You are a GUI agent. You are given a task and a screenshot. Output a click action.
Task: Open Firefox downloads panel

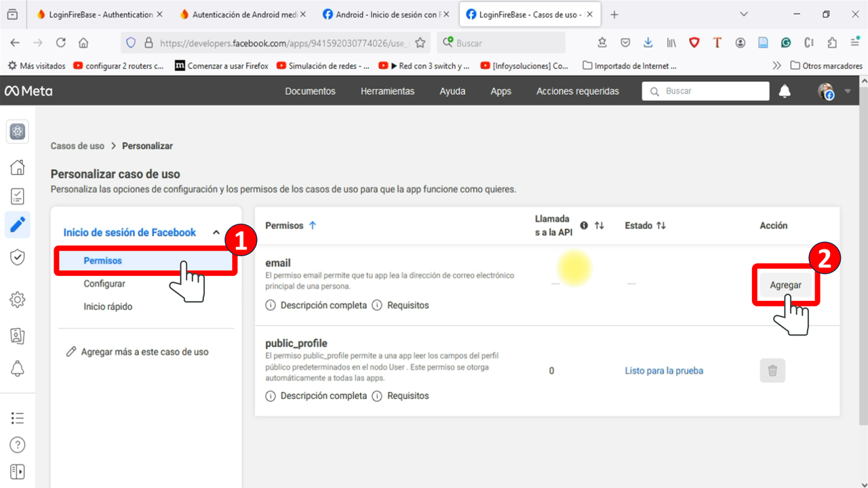coord(648,43)
